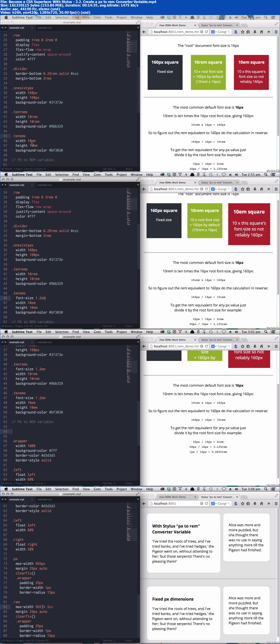Click bookmarks list icon in 2:55 pm frame
The width and height of the screenshot is (280, 644).
(248, 189)
